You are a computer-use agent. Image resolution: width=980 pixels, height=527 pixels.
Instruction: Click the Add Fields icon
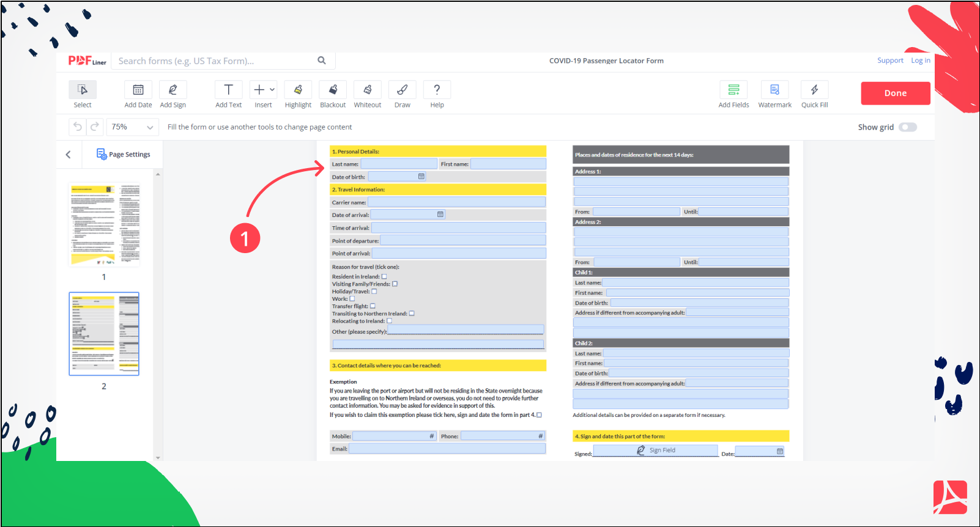point(733,90)
